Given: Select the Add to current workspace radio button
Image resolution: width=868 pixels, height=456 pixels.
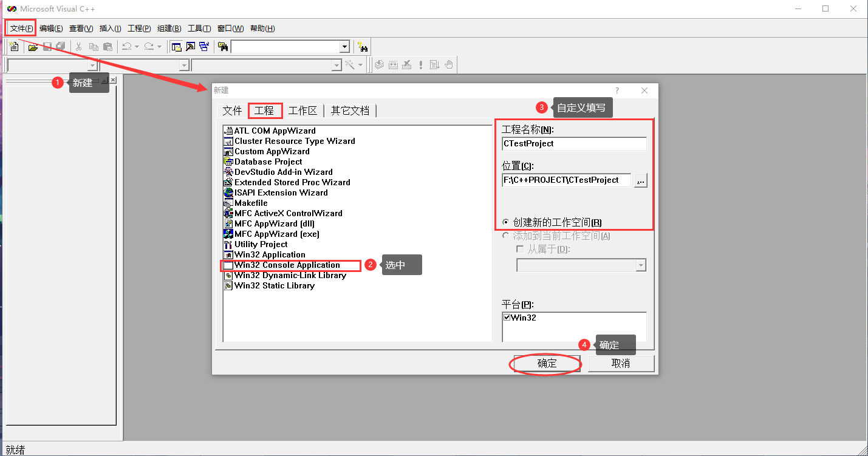Looking at the screenshot, I should pyautogui.click(x=507, y=236).
